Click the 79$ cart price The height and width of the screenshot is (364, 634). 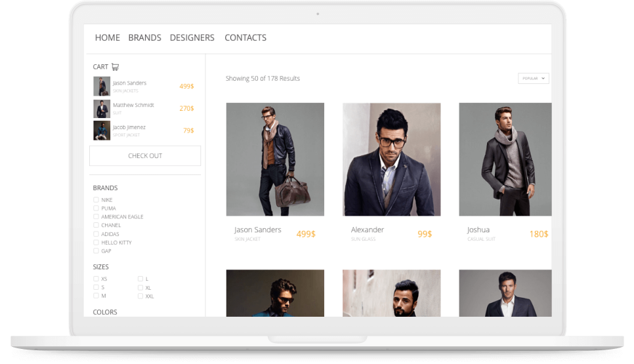[188, 131]
